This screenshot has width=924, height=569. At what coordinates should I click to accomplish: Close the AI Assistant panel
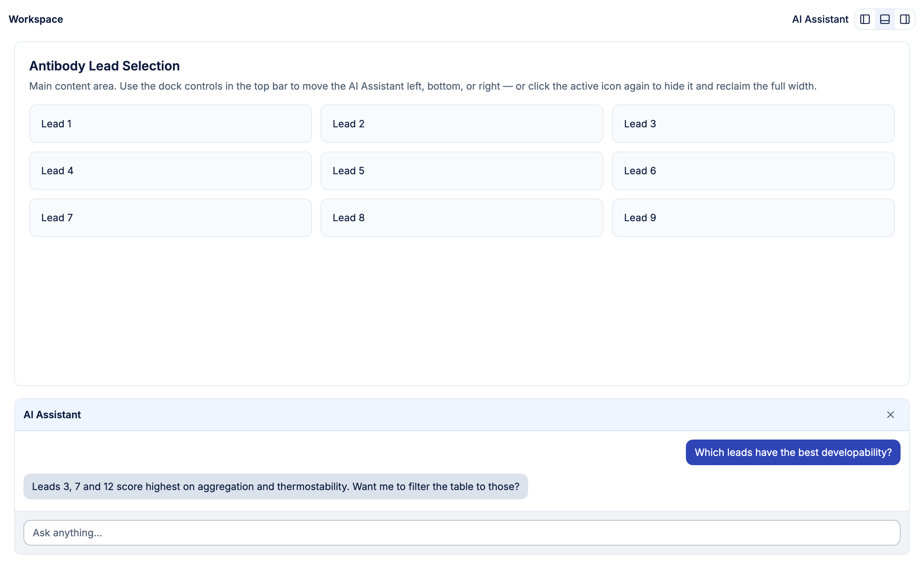[890, 415]
